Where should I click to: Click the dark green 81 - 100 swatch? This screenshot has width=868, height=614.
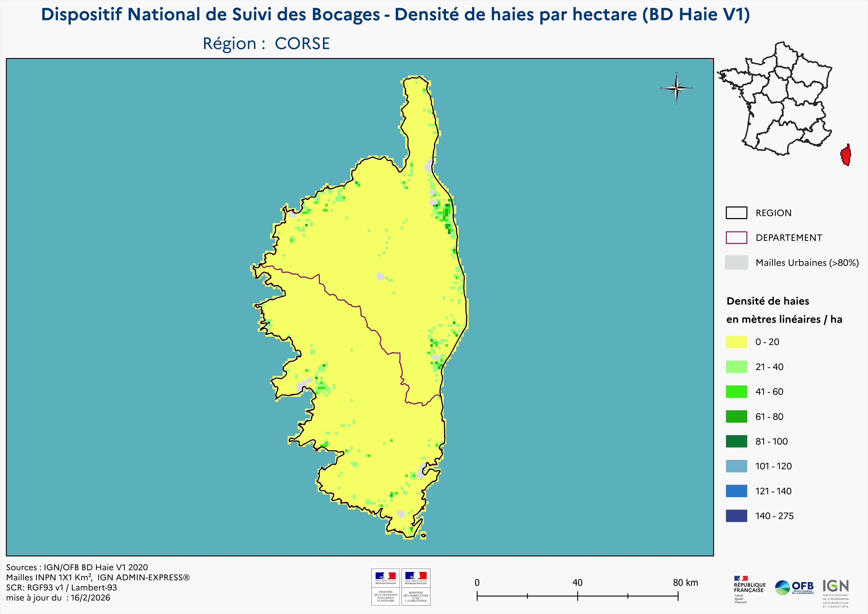point(736,441)
